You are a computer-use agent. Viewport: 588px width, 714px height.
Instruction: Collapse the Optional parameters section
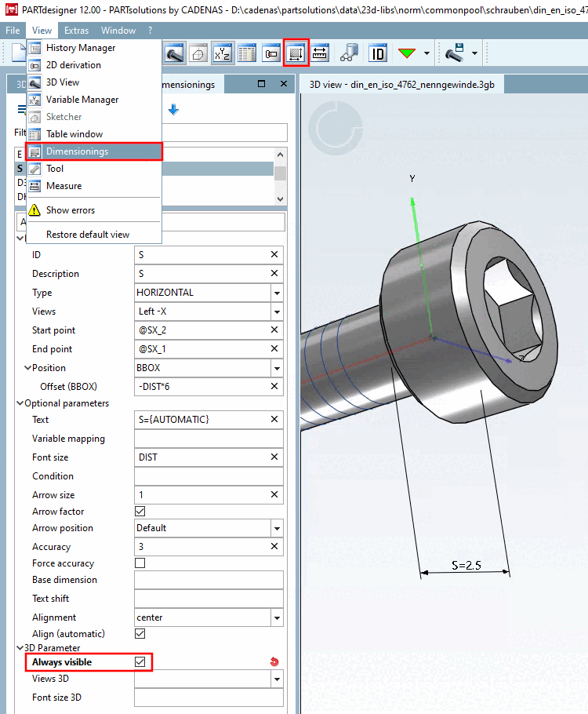tap(20, 403)
